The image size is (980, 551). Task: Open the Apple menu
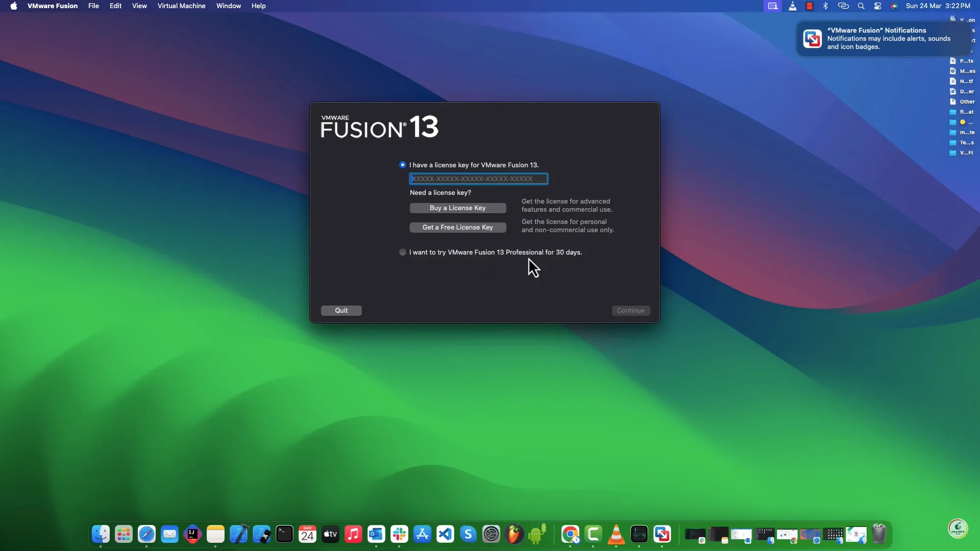click(x=14, y=6)
